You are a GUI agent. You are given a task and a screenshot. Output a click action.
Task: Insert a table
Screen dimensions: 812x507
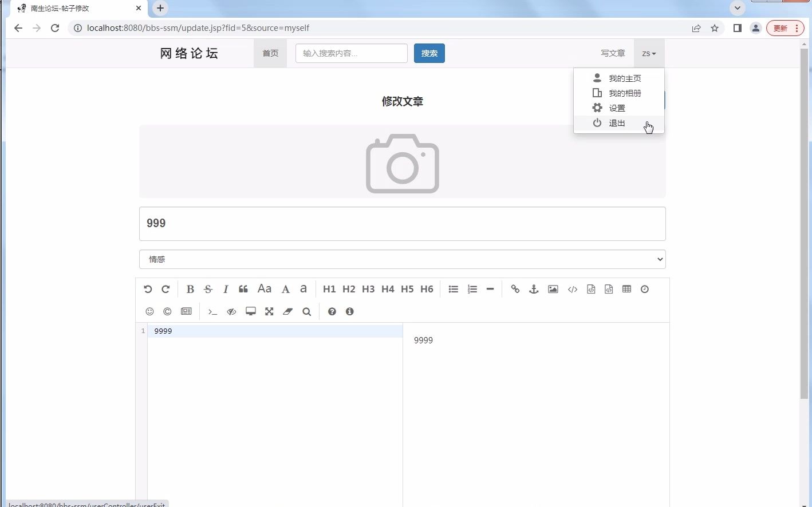click(x=627, y=290)
